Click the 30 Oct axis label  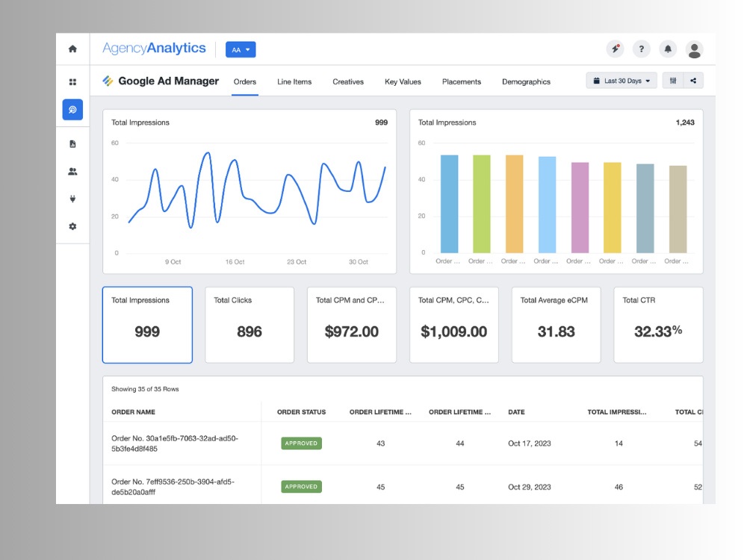359,262
